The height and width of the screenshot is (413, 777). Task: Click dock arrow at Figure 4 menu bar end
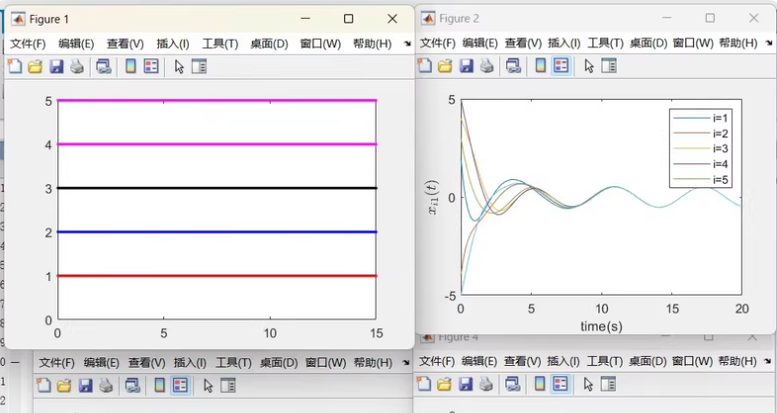click(x=768, y=361)
